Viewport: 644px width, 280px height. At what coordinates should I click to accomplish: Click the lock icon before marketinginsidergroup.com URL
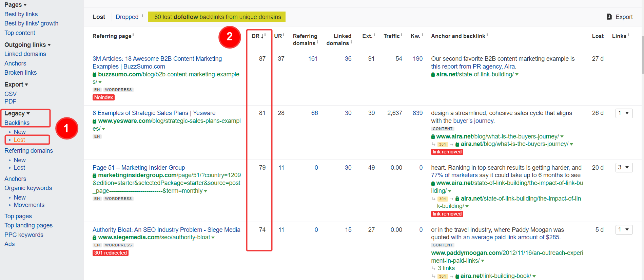coord(95,175)
